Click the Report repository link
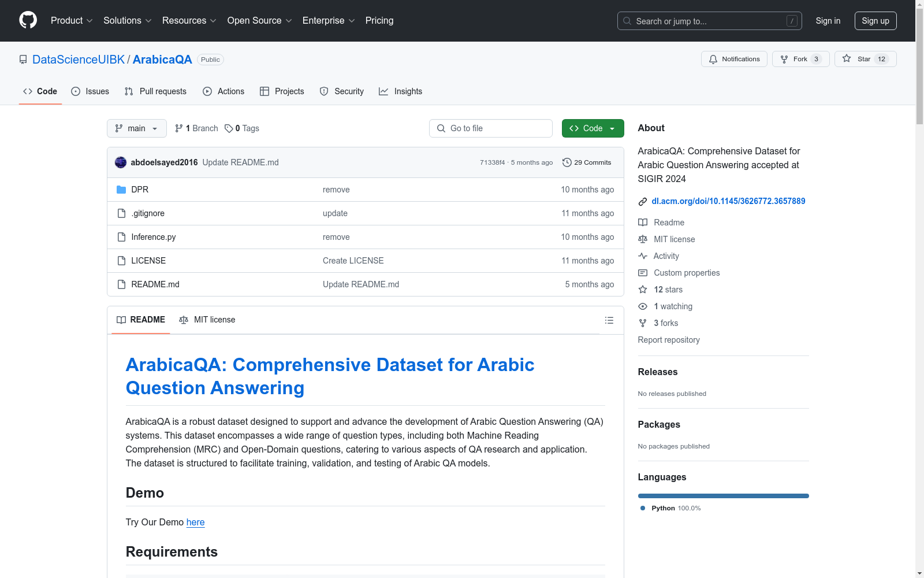924x578 pixels. [x=669, y=340]
